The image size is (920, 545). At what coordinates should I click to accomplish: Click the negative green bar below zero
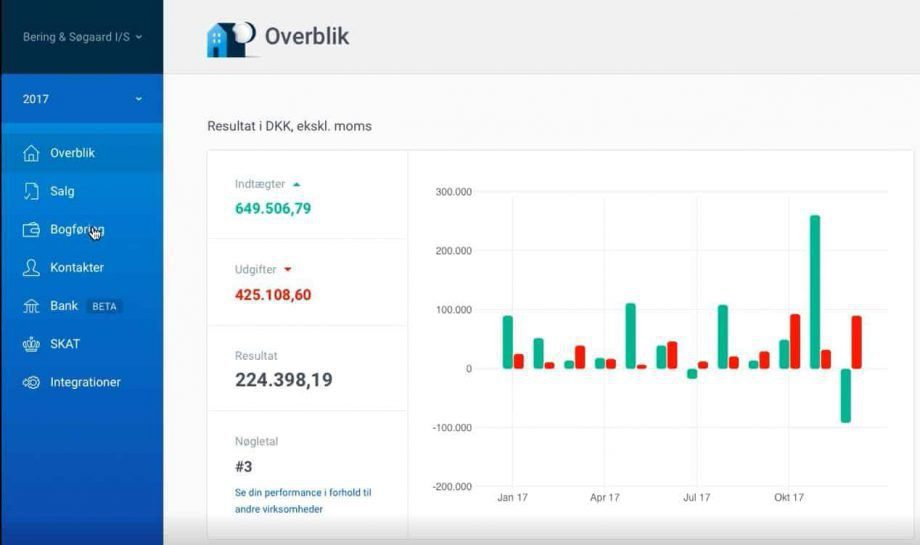point(845,395)
